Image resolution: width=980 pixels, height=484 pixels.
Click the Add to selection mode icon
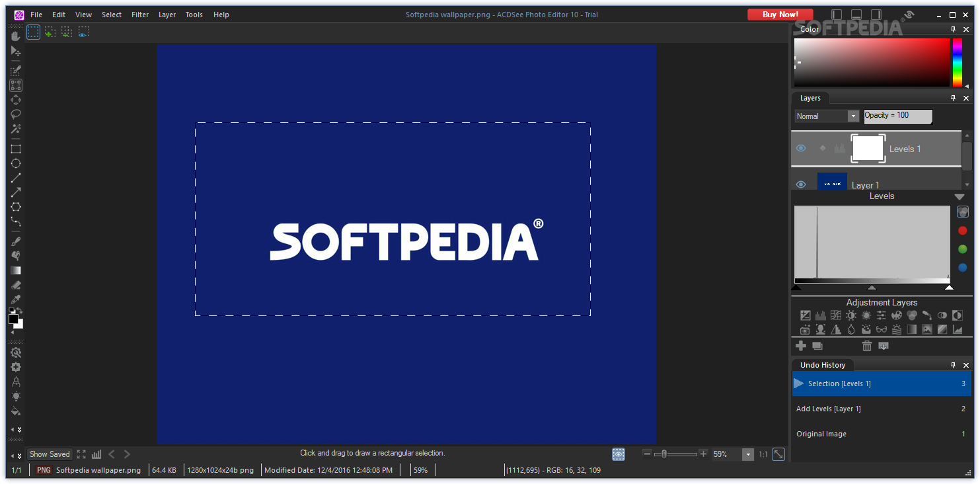[x=50, y=32]
